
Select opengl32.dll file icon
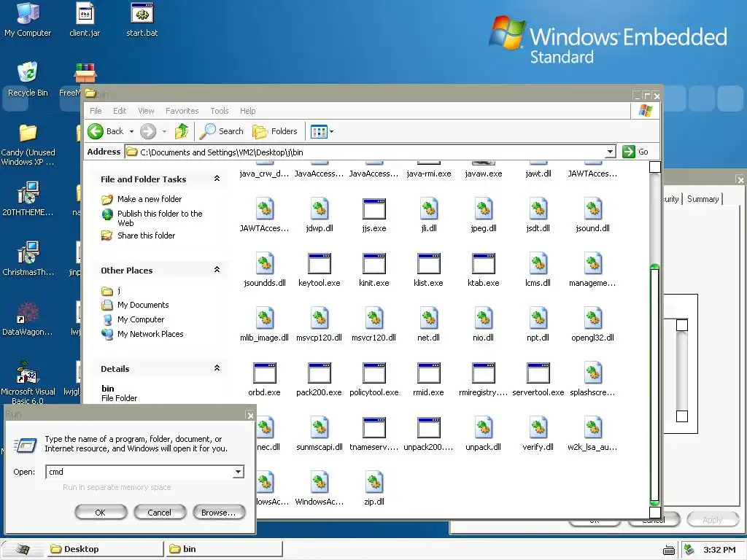(592, 319)
